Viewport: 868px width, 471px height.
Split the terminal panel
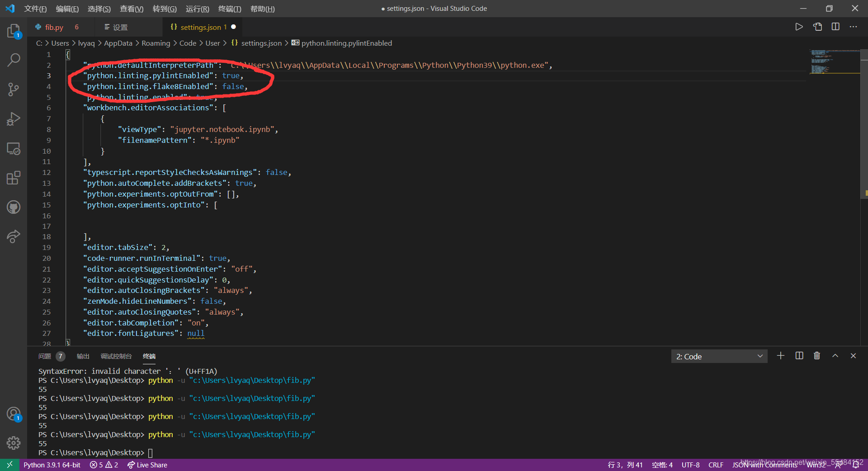point(799,356)
